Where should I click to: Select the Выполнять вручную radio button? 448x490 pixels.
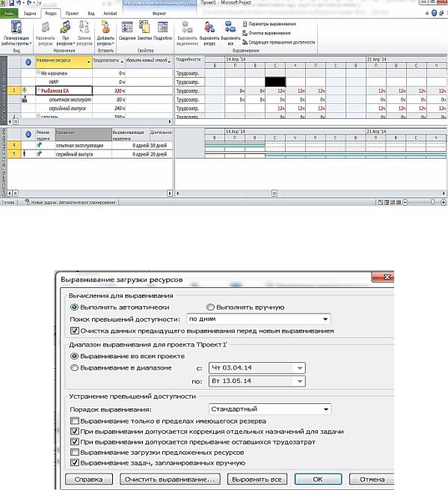coord(210,307)
